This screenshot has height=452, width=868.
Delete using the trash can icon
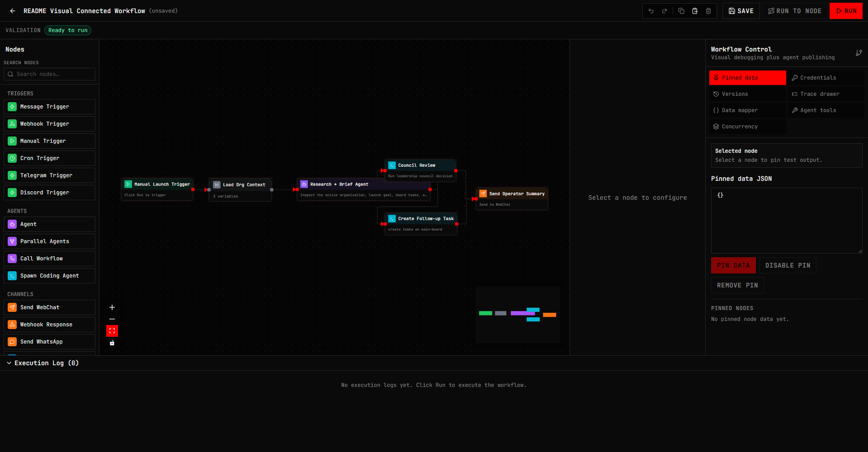(x=708, y=11)
